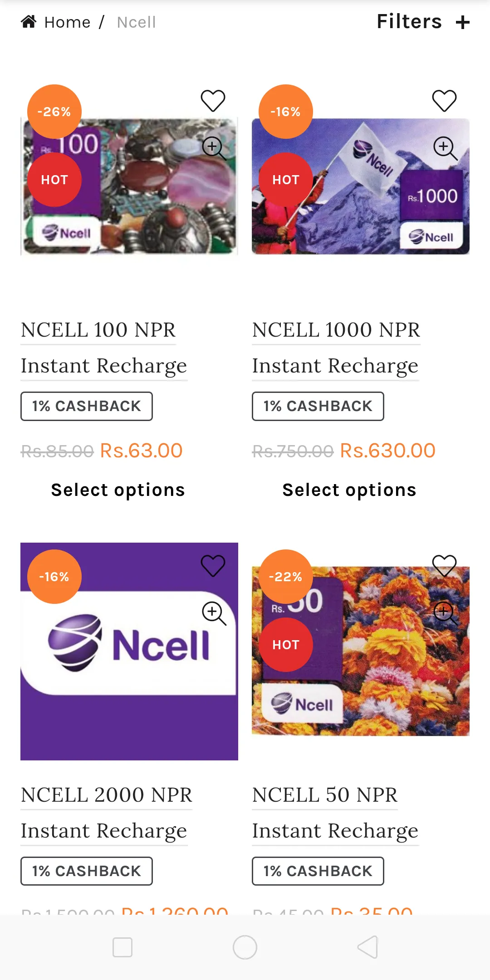
Task: Open NCELL 50 NPR Instant Recharge link
Action: [335, 812]
